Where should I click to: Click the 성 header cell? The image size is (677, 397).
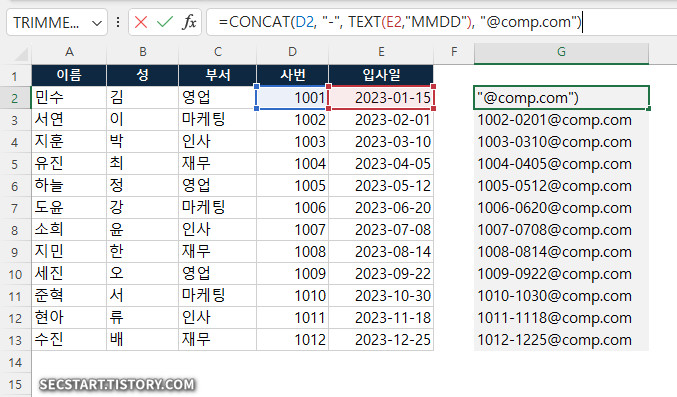142,76
